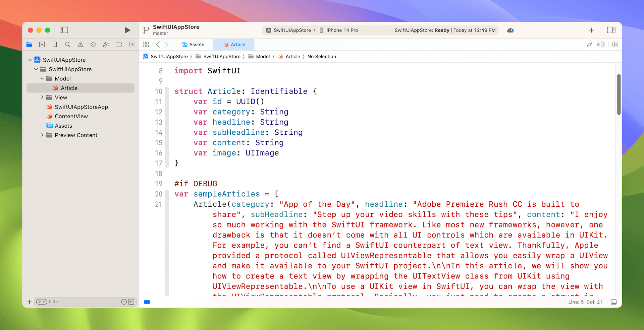Click the Identifiable protocol name

point(279,91)
